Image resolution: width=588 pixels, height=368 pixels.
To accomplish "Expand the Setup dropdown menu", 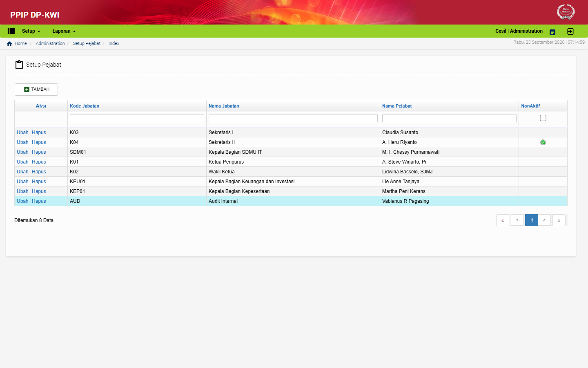I will point(31,31).
